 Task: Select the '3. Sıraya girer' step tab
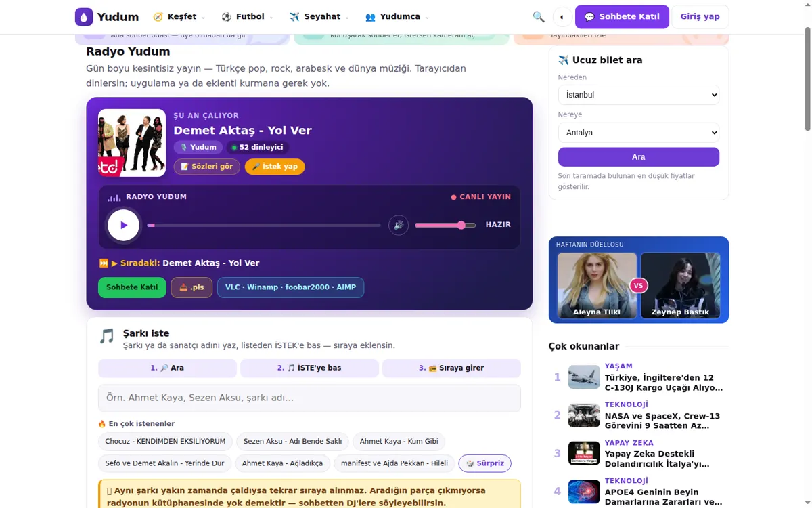(451, 368)
